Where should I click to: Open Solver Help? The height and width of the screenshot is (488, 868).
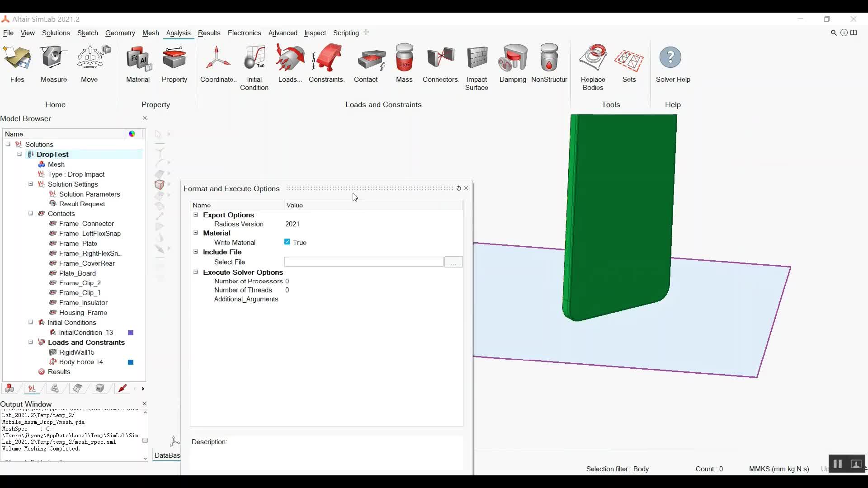pyautogui.click(x=672, y=63)
